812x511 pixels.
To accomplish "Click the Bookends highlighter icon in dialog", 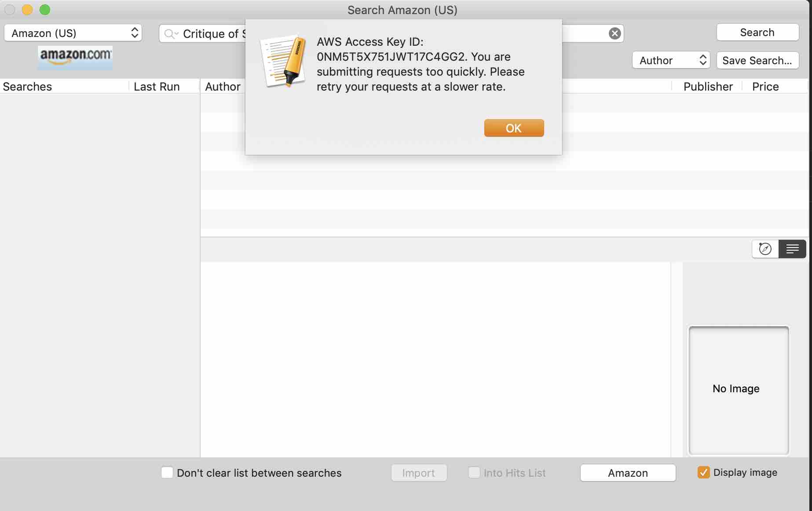I will (x=284, y=61).
